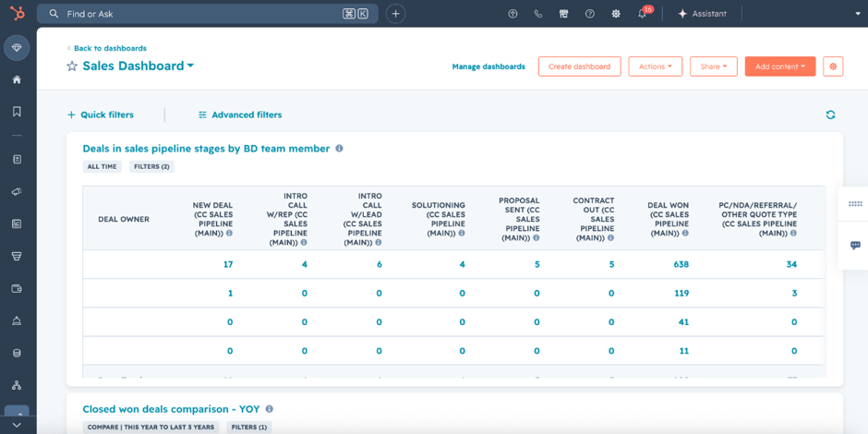
Task: Click info icon in INTRO CALL W/LEAD header
Action: coord(378,243)
